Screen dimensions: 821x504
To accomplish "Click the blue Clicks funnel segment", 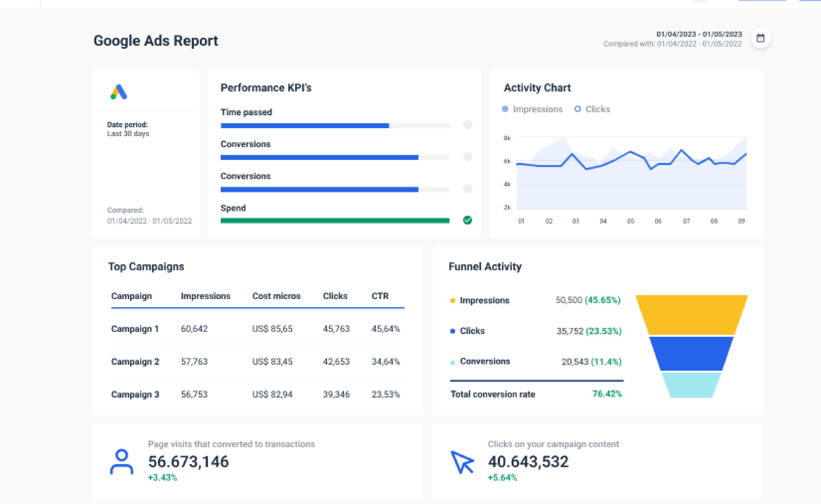I will (x=691, y=354).
